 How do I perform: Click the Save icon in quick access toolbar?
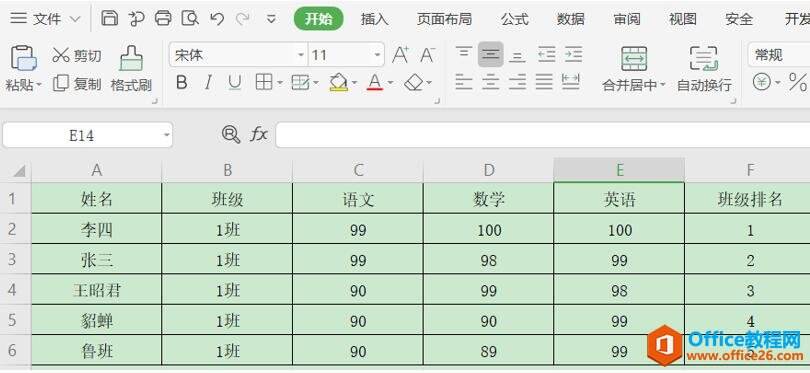(x=109, y=19)
